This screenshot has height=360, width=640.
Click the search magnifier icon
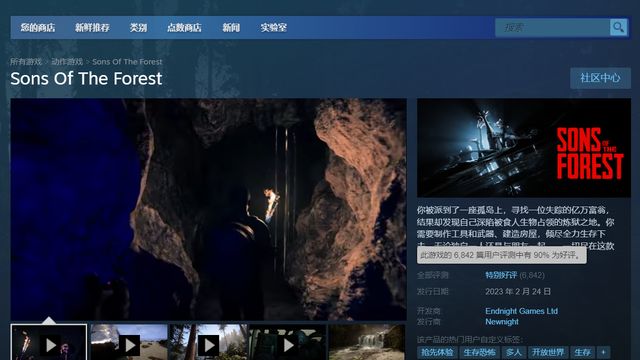[x=618, y=27]
